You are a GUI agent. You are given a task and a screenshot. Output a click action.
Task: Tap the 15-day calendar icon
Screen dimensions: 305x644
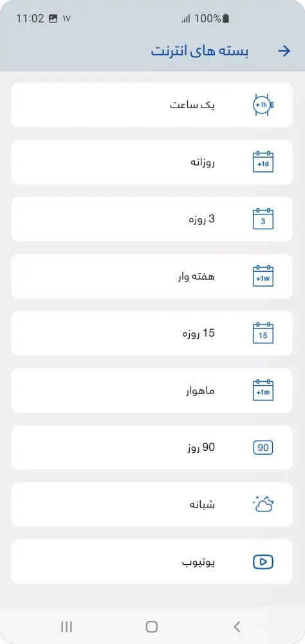coord(263,334)
